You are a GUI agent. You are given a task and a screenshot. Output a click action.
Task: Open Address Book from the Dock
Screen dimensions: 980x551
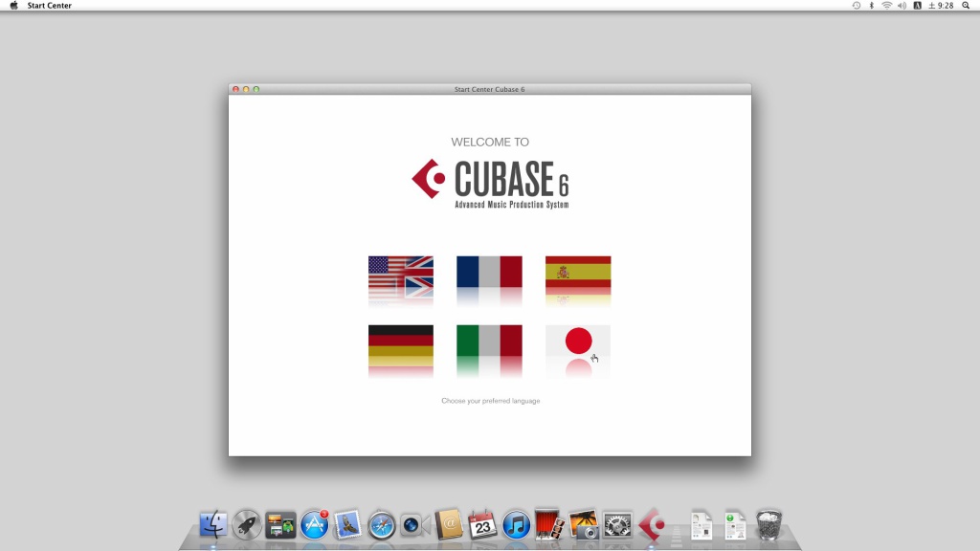(x=449, y=525)
